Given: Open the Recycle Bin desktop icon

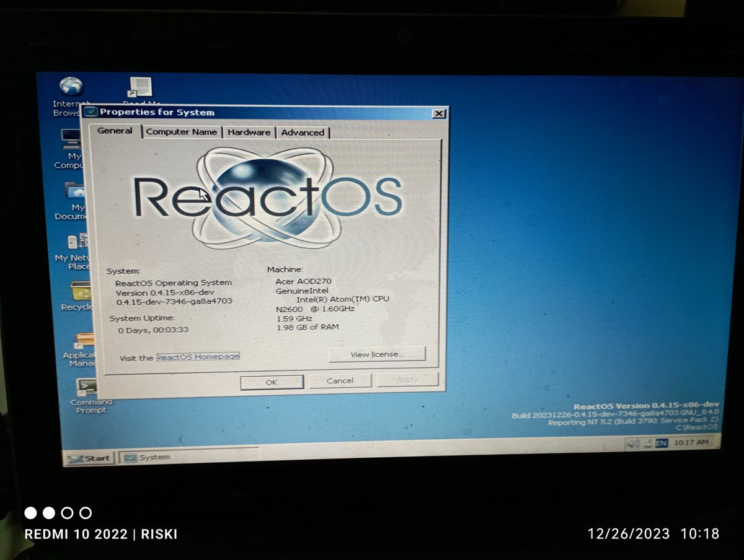Looking at the screenshot, I should point(81,290).
